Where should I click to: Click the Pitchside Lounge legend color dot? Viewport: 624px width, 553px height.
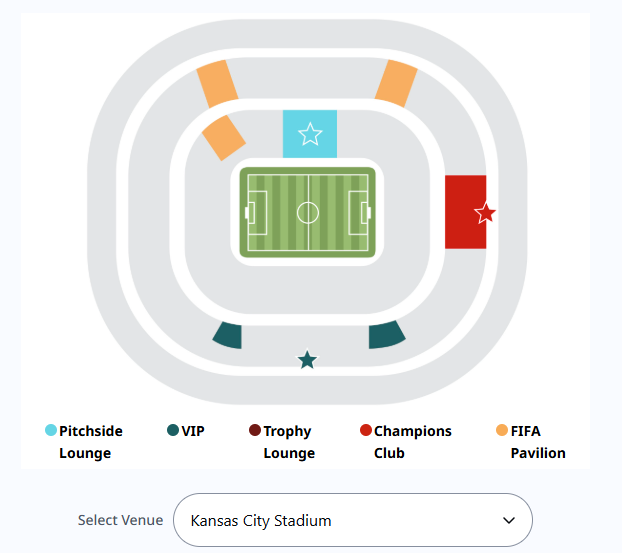pyautogui.click(x=51, y=431)
